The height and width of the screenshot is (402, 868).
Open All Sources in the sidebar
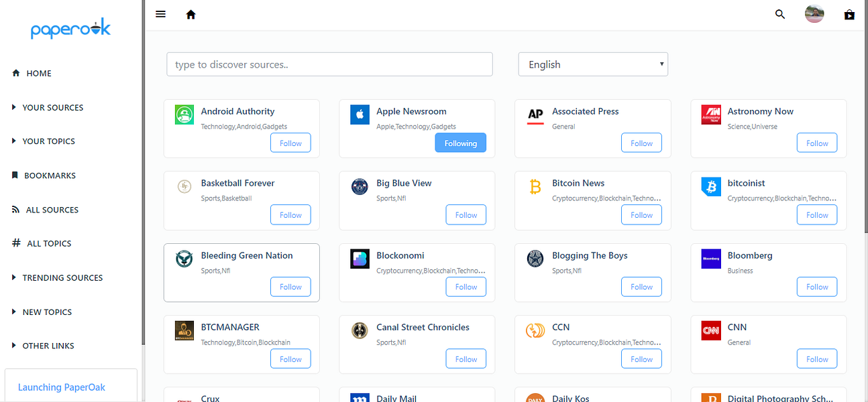pyautogui.click(x=46, y=210)
